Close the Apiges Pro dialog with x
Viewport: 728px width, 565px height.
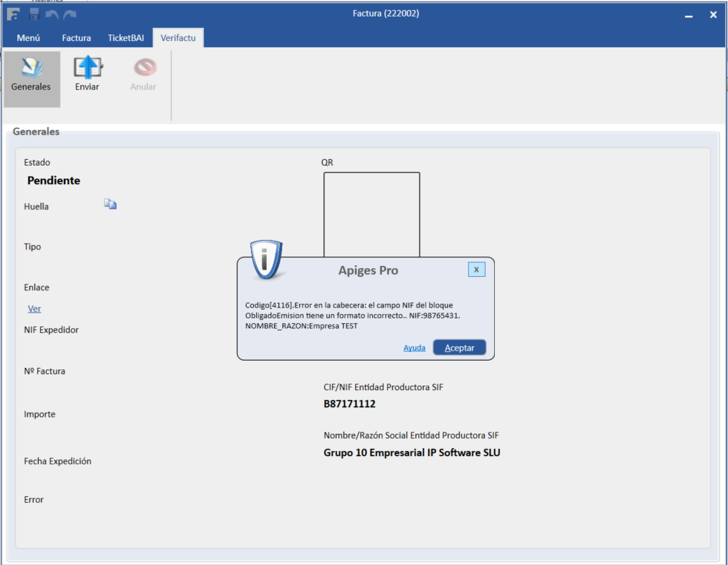[476, 270]
